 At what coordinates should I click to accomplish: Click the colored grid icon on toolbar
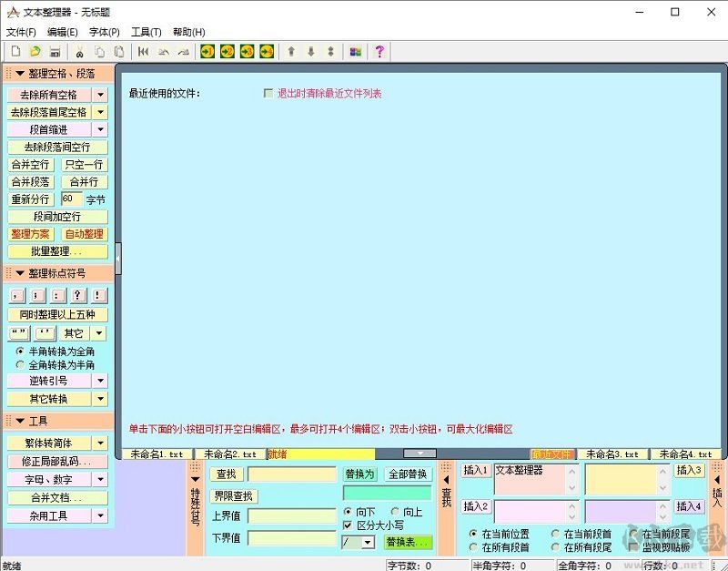coord(355,52)
